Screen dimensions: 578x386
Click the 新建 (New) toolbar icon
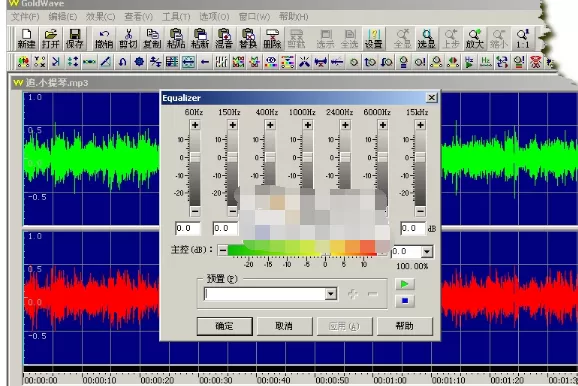[x=26, y=39]
